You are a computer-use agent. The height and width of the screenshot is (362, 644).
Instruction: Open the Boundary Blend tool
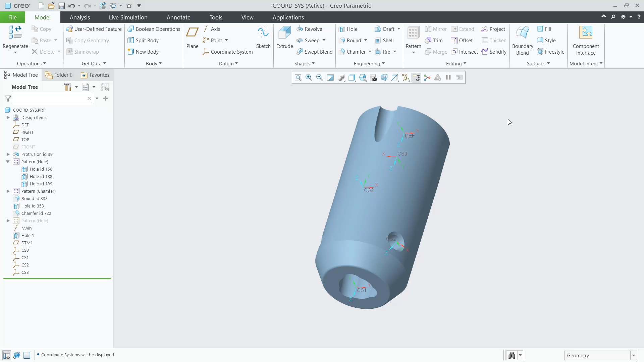523,40
